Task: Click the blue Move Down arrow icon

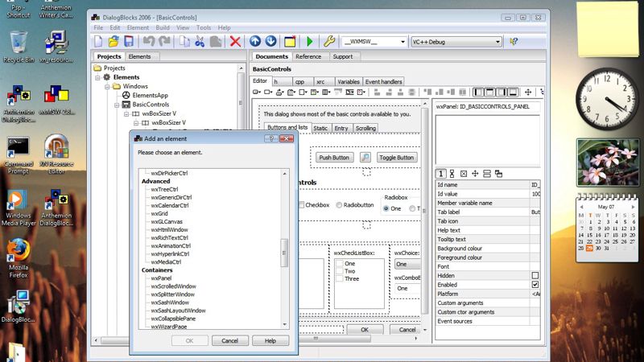Action: 270,41
